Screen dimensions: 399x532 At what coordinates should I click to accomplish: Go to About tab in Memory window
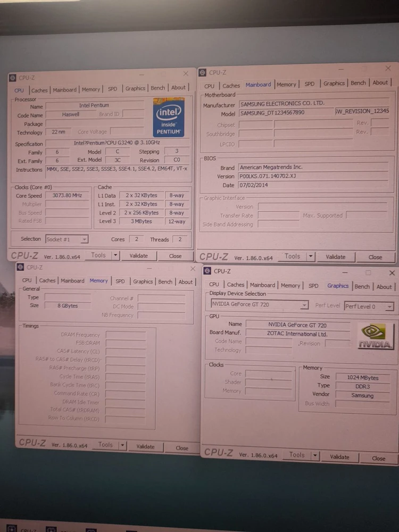[x=185, y=282]
